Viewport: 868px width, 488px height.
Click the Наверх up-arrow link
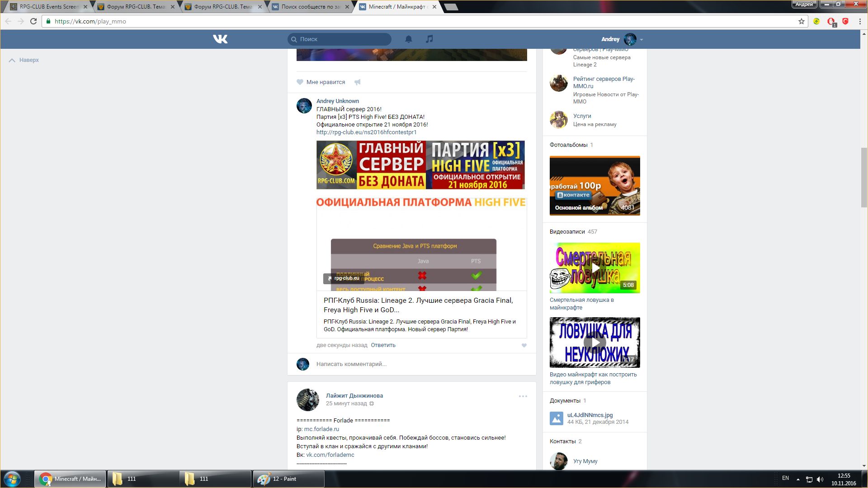24,60
